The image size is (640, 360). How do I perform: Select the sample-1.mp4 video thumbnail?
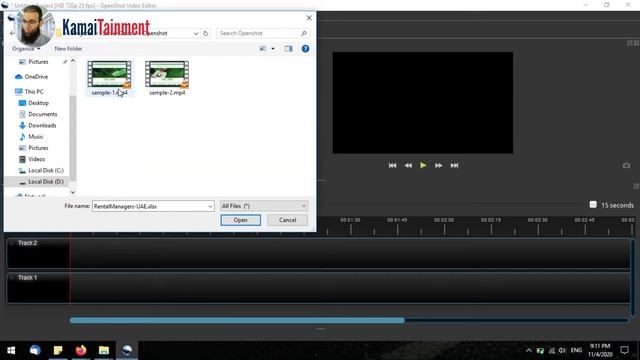point(109,74)
